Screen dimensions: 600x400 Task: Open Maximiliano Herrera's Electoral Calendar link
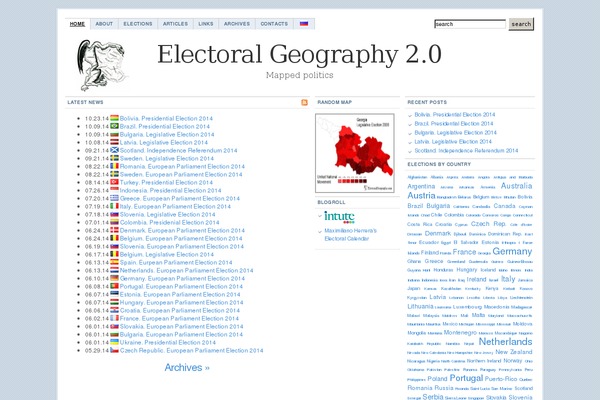tap(351, 235)
